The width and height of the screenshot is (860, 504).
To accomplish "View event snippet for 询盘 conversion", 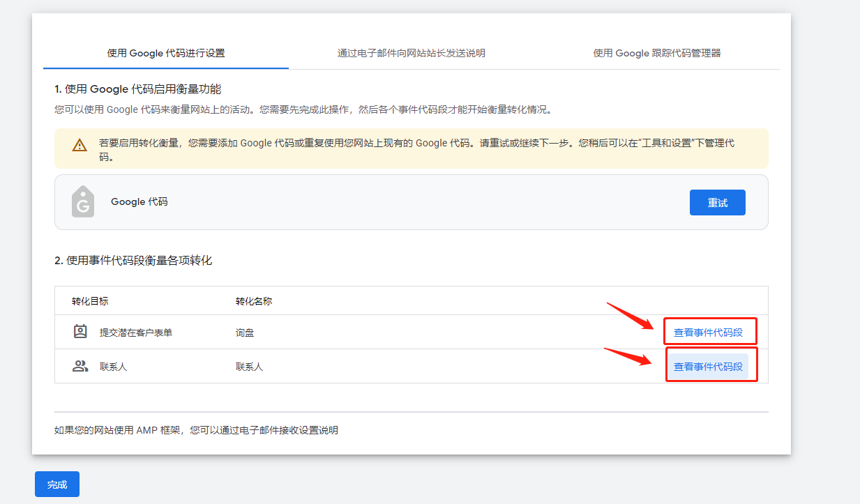I will pyautogui.click(x=709, y=333).
